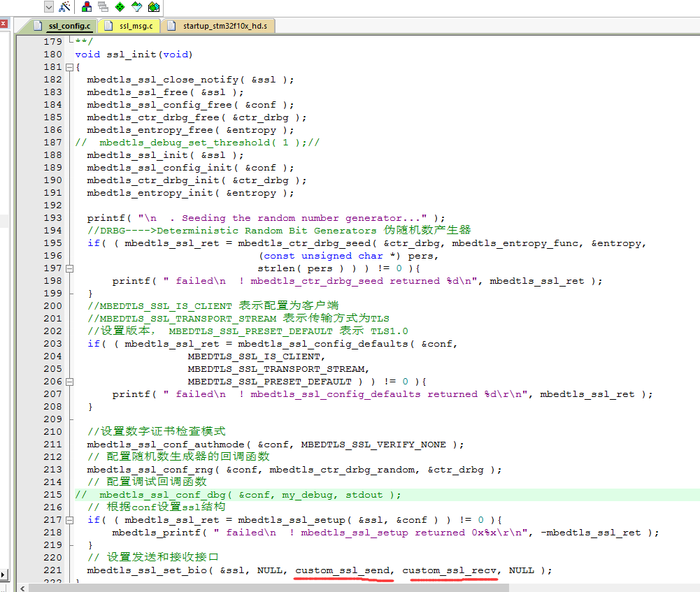Click 'mbedtls_ssl_conf_authmode' call on line 211
This screenshot has height=592, width=700.
coord(166,445)
